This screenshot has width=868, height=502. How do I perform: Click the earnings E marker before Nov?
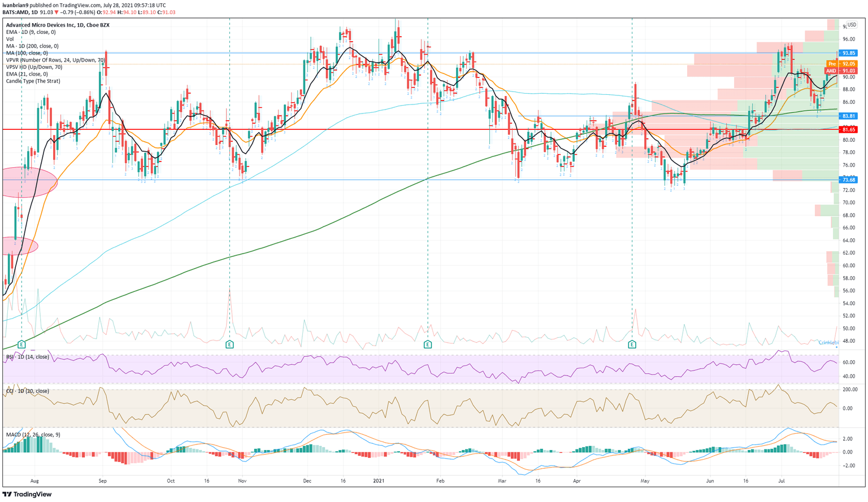tap(229, 344)
